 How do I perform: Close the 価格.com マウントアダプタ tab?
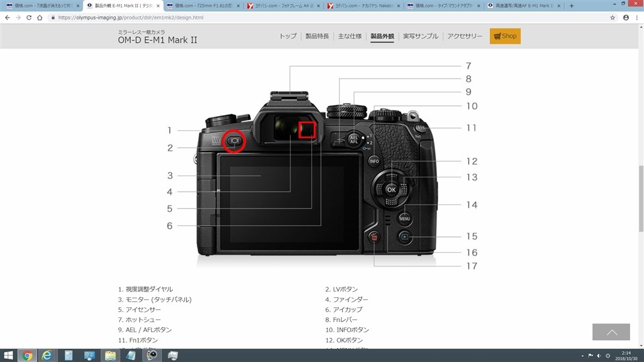tap(479, 6)
